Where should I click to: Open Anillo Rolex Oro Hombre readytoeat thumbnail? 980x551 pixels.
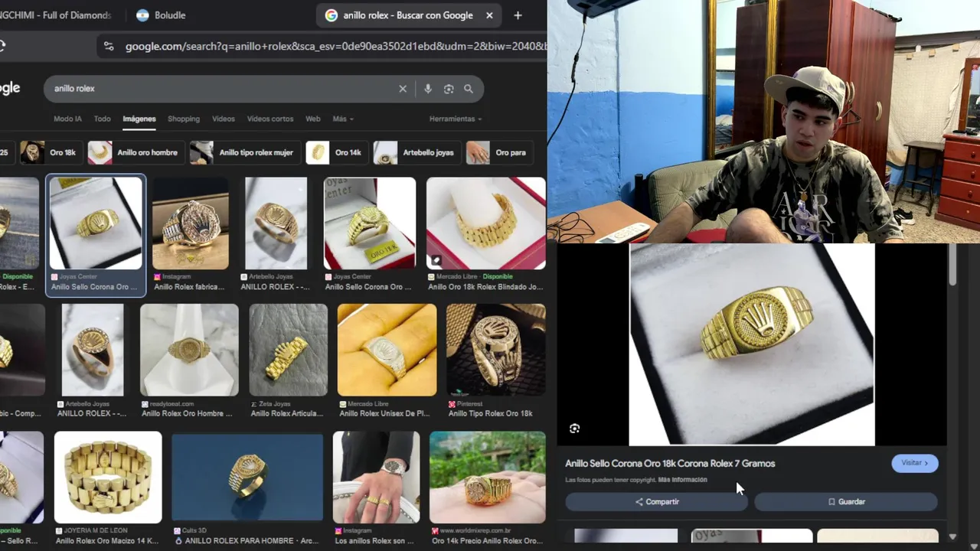click(189, 350)
